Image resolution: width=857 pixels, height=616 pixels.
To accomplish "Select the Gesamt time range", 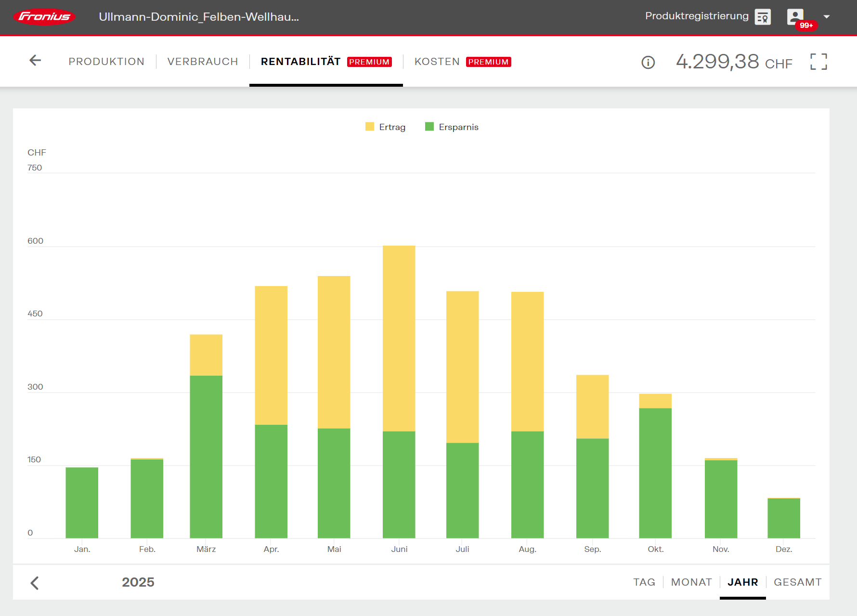I will [x=797, y=582].
